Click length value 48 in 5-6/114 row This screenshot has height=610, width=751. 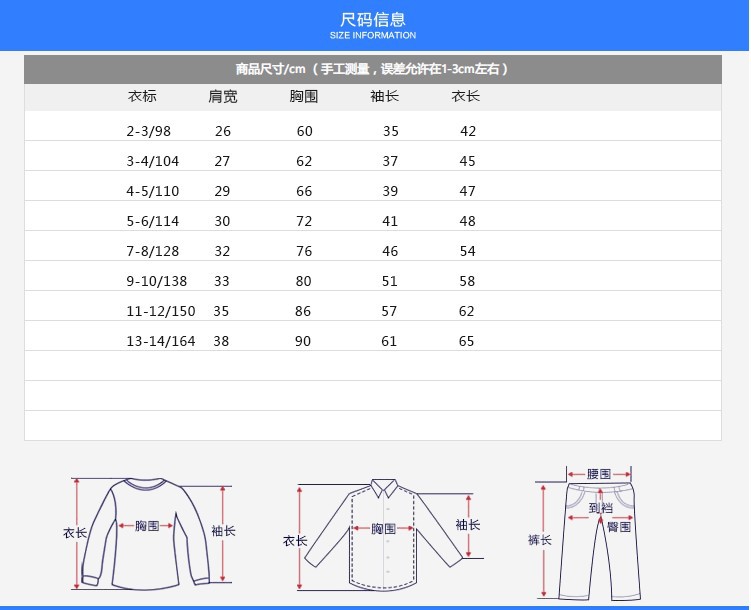467,221
